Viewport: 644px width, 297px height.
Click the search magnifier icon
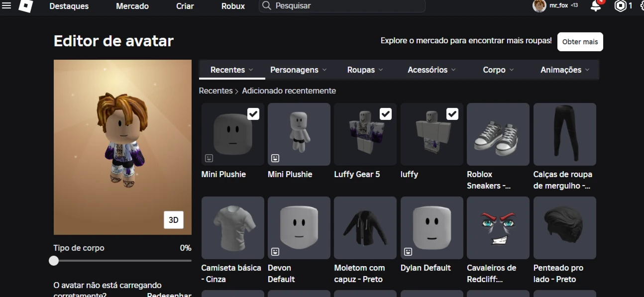pyautogui.click(x=267, y=6)
